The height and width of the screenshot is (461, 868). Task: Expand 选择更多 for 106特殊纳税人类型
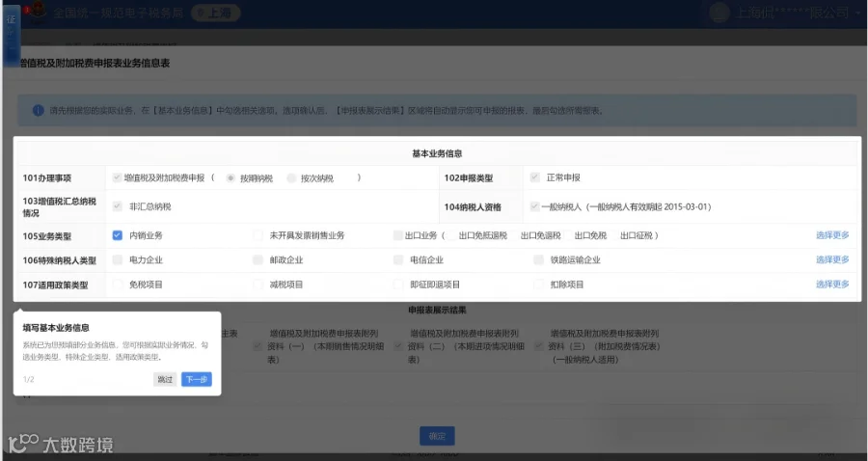tap(832, 259)
